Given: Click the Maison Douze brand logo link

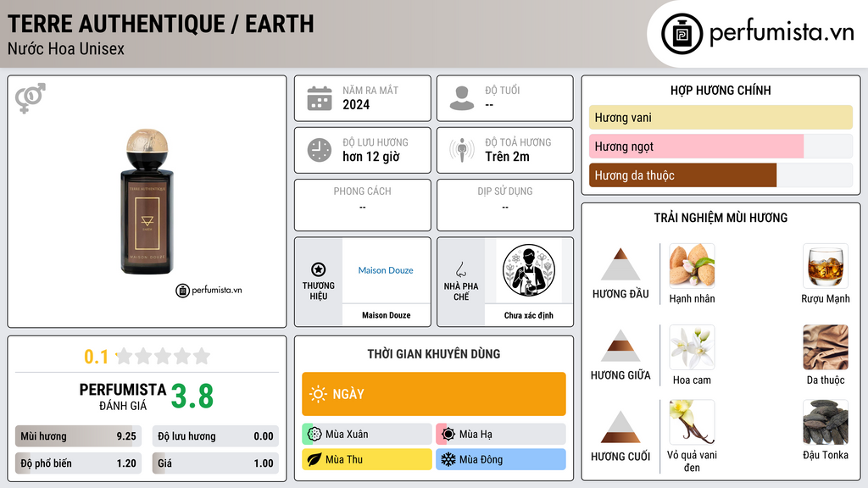Looking at the screenshot, I should click(386, 270).
